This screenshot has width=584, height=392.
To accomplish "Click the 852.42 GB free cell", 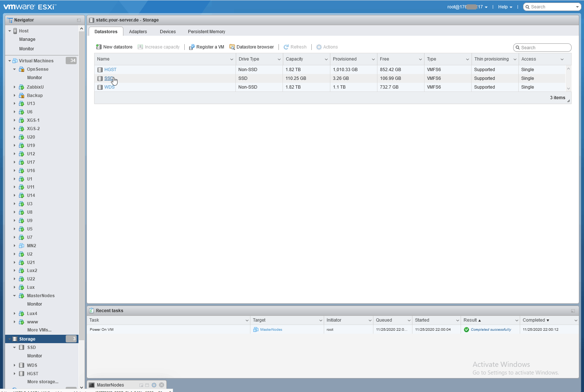I will click(391, 70).
